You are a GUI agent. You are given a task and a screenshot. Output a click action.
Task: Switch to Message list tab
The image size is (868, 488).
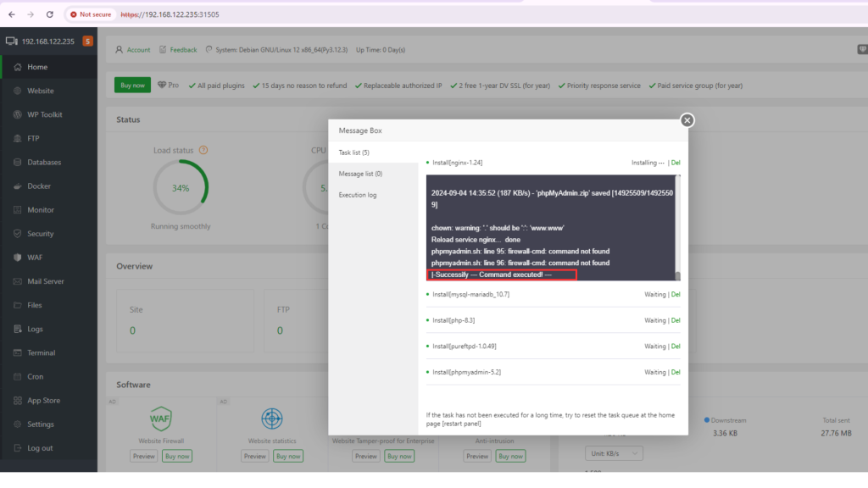click(x=360, y=174)
